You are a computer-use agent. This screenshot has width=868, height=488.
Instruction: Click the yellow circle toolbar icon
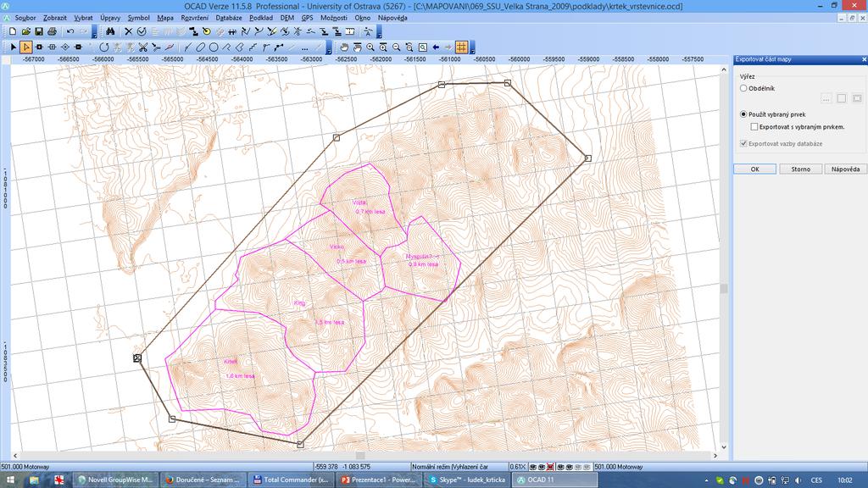click(207, 31)
